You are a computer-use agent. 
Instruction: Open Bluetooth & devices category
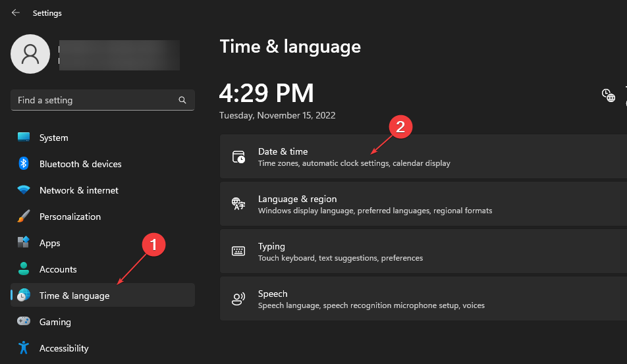pos(80,164)
